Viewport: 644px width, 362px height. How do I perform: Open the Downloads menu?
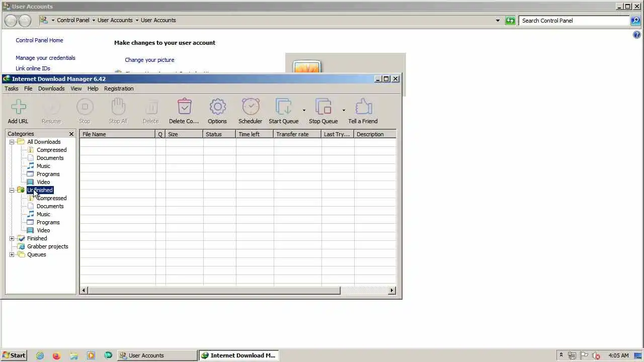point(51,88)
